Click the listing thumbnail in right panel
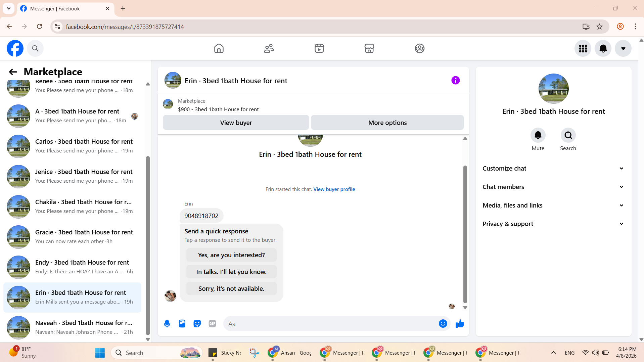 click(553, 89)
